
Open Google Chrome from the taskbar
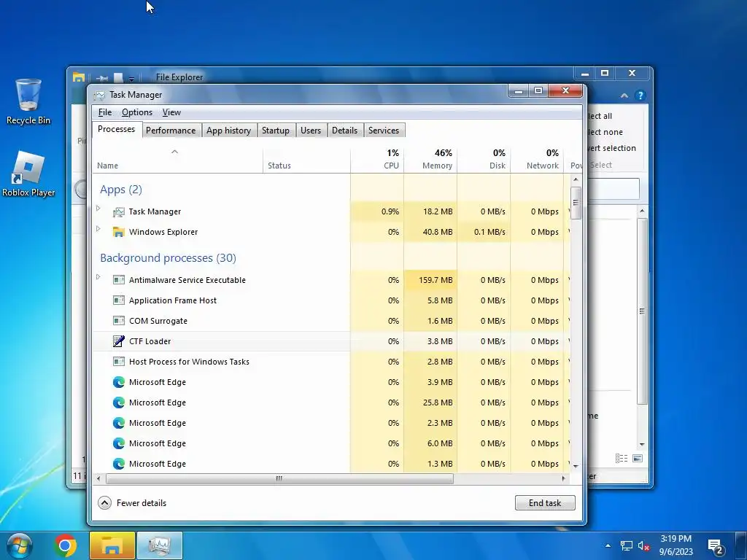point(65,545)
